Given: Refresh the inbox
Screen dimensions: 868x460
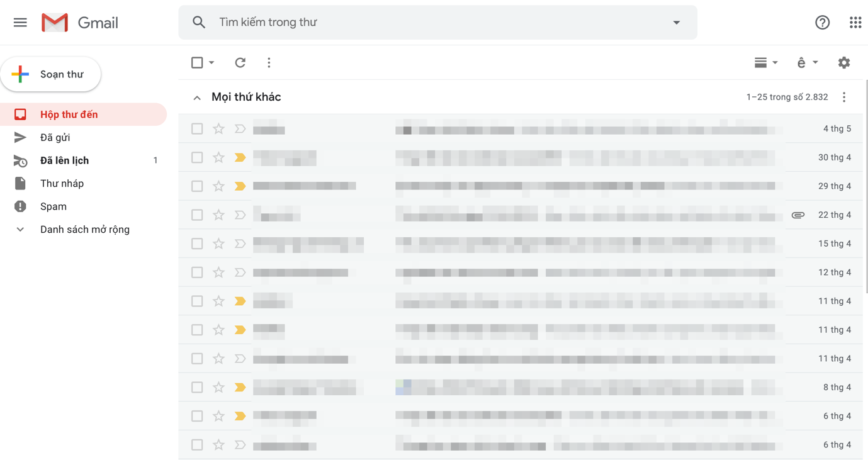Looking at the screenshot, I should 240,62.
